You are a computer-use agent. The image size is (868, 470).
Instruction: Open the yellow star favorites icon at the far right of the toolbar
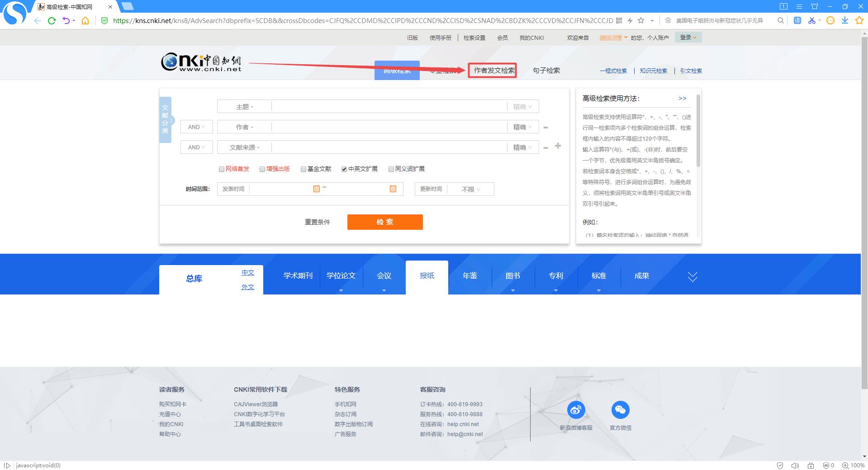tap(859, 20)
